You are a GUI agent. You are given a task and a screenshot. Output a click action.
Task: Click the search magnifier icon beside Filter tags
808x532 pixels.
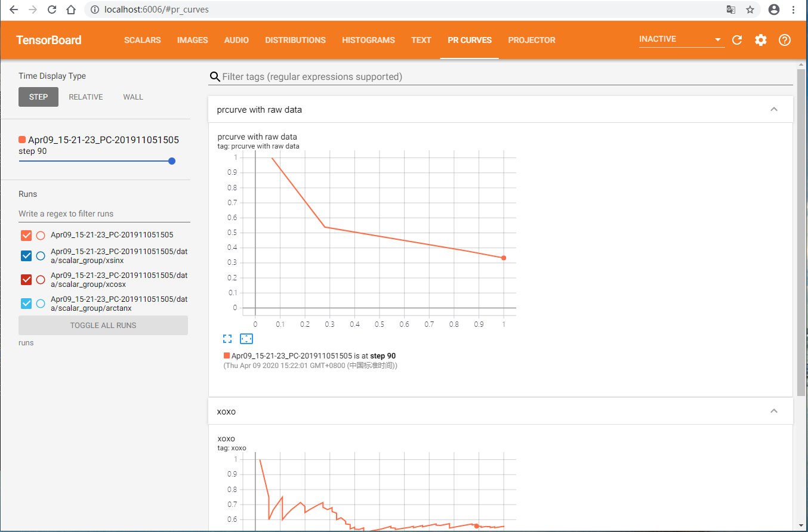point(214,77)
